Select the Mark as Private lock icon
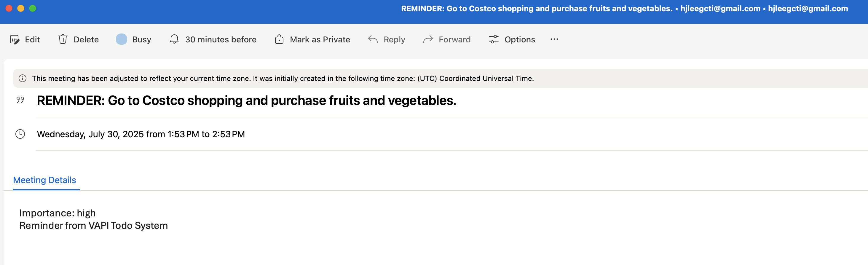The image size is (868, 265). click(279, 39)
